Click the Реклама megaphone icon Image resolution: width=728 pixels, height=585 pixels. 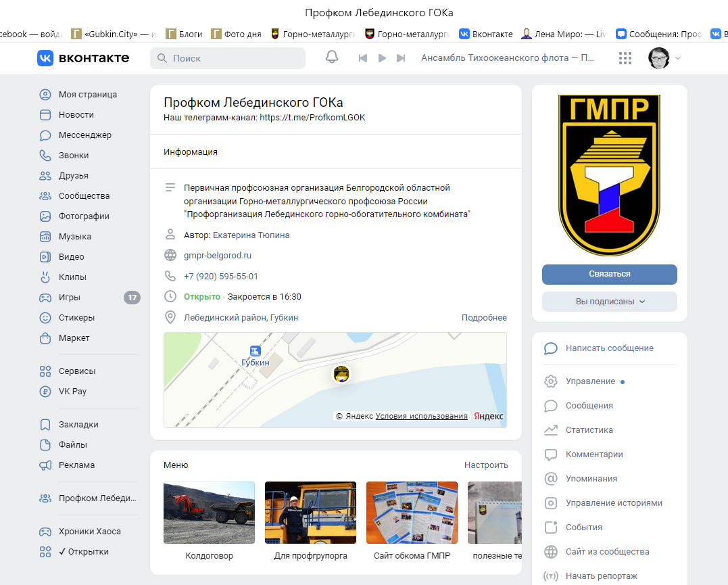[x=45, y=465]
